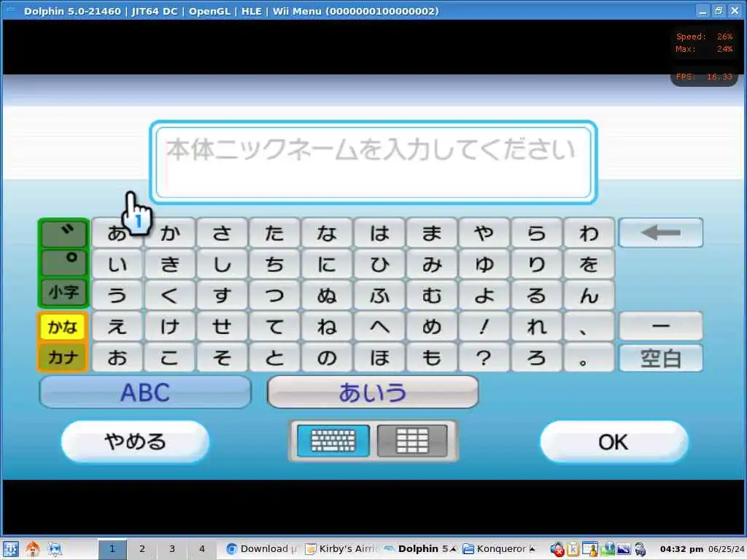Open the Kirby's Air taskbar entry

pos(341,549)
